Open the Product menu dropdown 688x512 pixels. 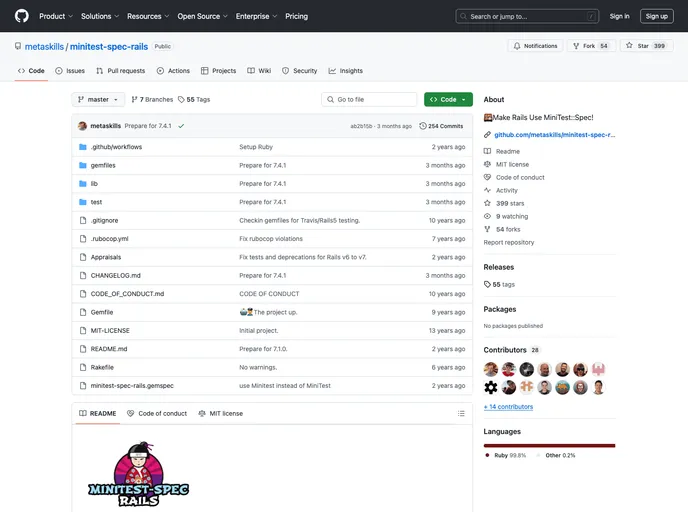click(56, 16)
